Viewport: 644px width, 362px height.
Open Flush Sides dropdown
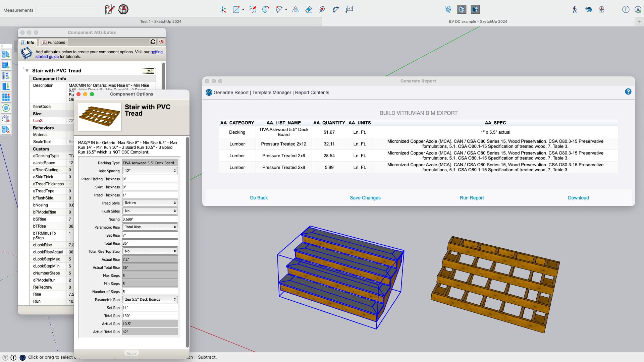[150, 211]
